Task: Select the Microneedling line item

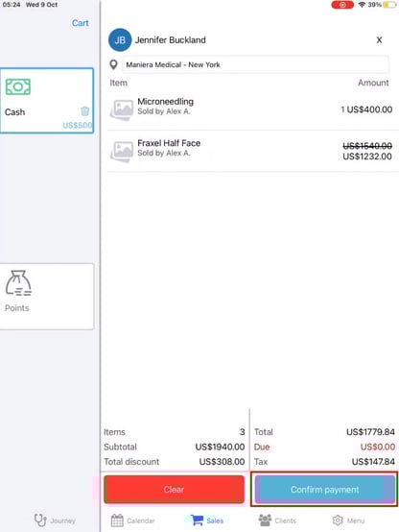Action: 251,109
